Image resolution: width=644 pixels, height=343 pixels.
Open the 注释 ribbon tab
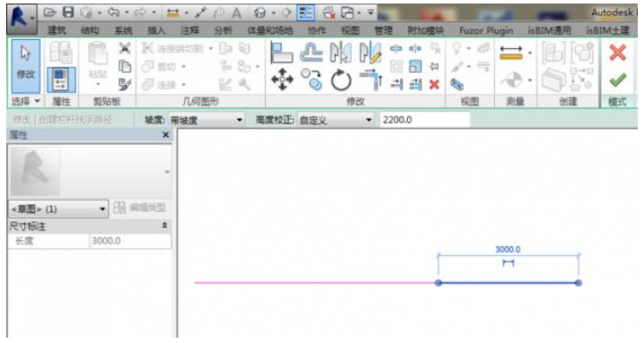click(190, 30)
